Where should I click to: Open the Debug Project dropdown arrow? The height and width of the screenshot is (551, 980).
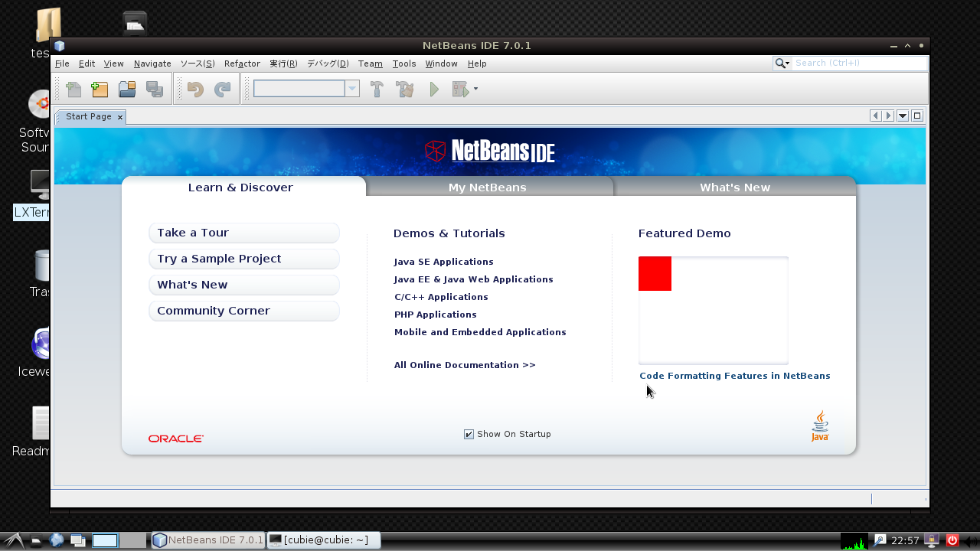(x=475, y=89)
